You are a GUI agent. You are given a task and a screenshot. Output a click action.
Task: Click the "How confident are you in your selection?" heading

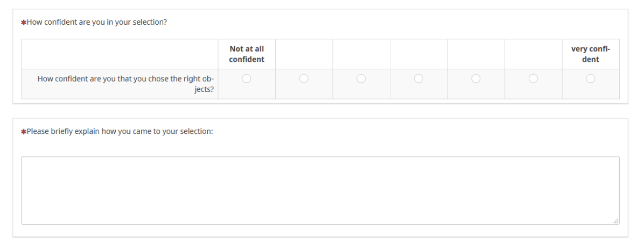(x=97, y=23)
